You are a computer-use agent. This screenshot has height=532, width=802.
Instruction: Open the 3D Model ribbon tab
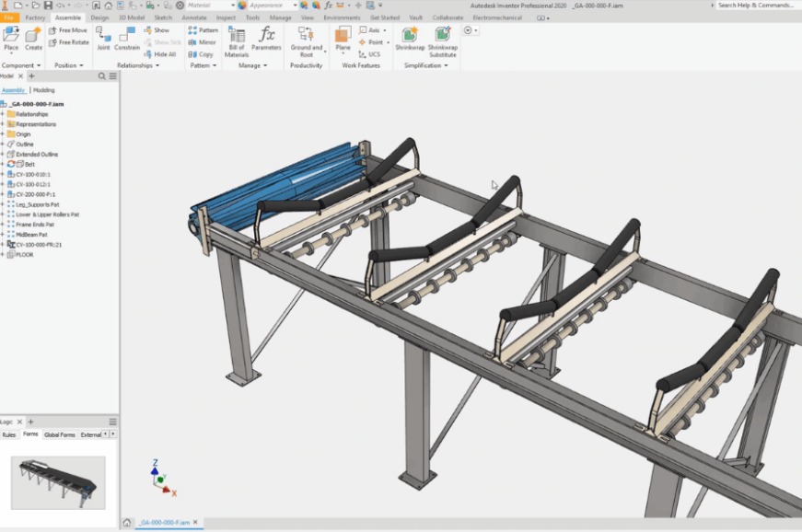tap(132, 17)
